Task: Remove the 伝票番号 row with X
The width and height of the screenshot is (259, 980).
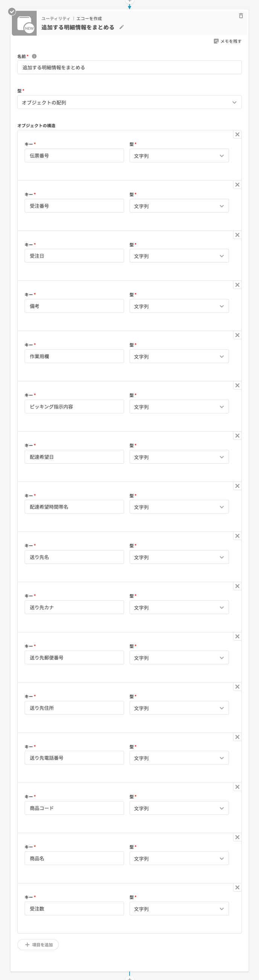Action: 237,134
